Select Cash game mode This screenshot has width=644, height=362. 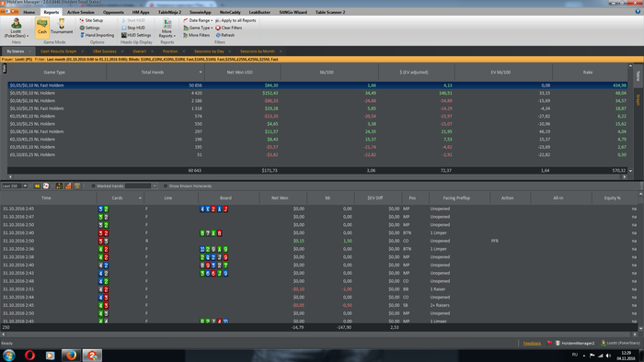point(42,28)
